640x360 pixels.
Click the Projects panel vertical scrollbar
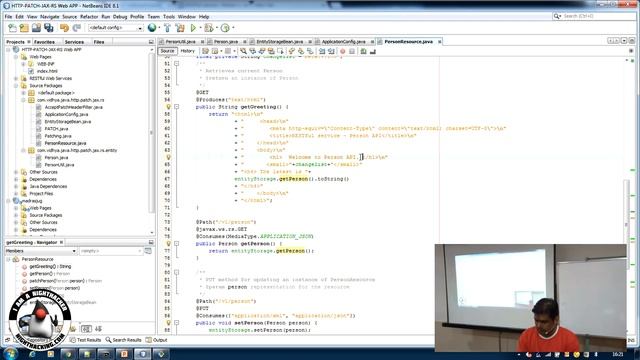click(152, 133)
